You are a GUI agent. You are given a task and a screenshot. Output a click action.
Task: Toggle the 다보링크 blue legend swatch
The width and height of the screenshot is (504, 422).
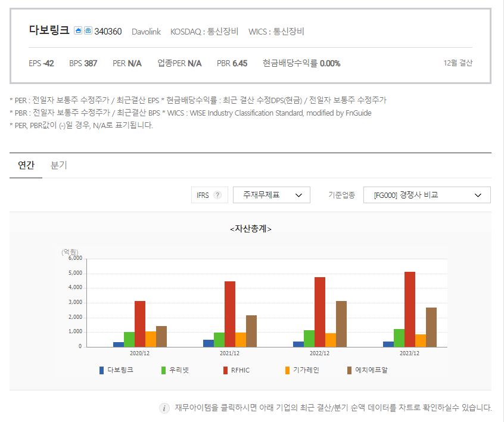pyautogui.click(x=101, y=370)
